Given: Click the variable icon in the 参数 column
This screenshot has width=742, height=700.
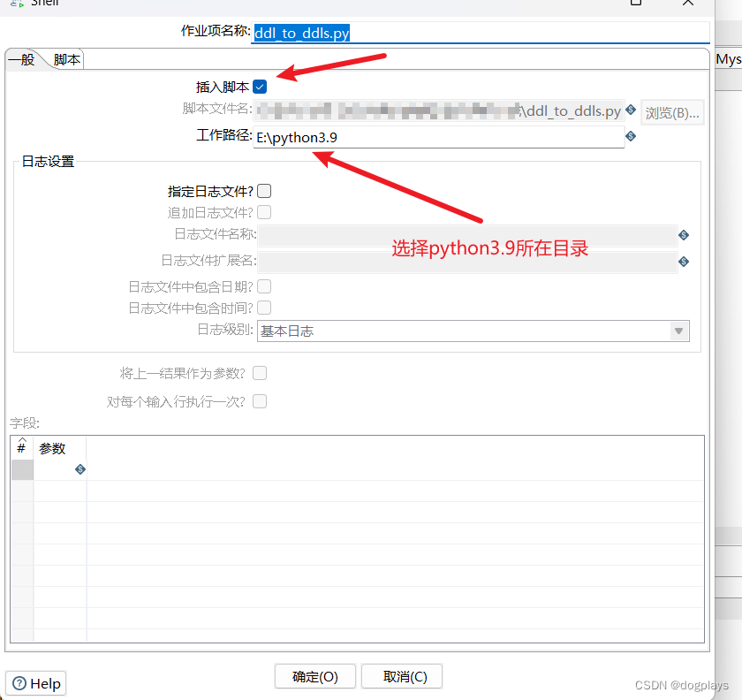Looking at the screenshot, I should [x=79, y=470].
